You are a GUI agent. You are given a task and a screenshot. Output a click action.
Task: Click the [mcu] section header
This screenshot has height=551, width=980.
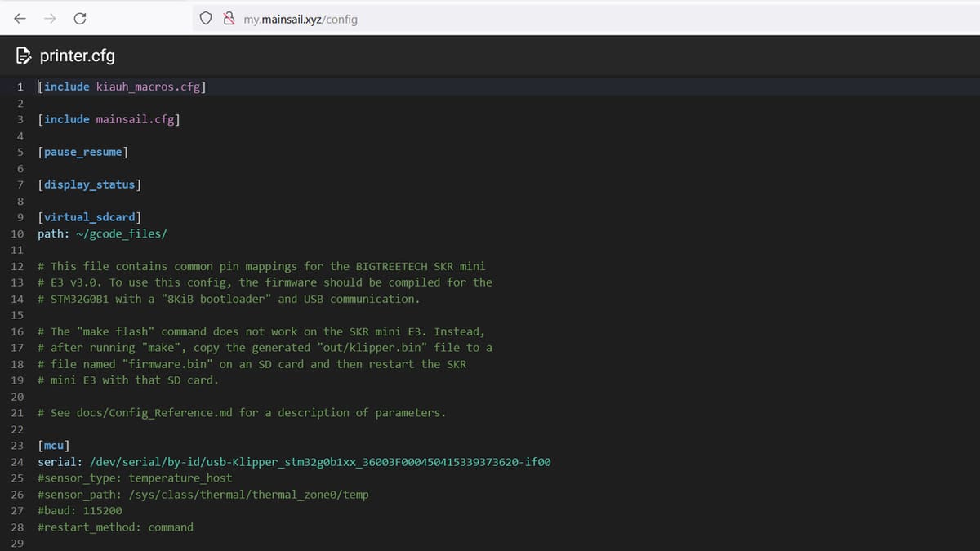[54, 446]
